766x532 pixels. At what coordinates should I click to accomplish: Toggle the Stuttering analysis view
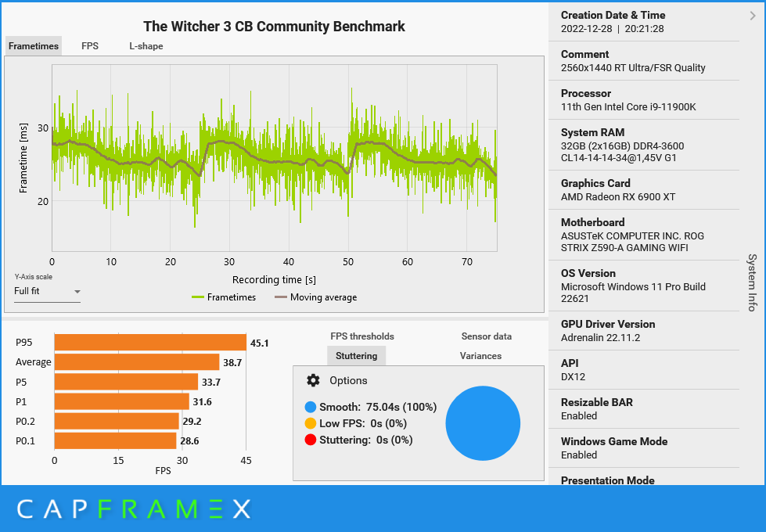[x=356, y=355]
